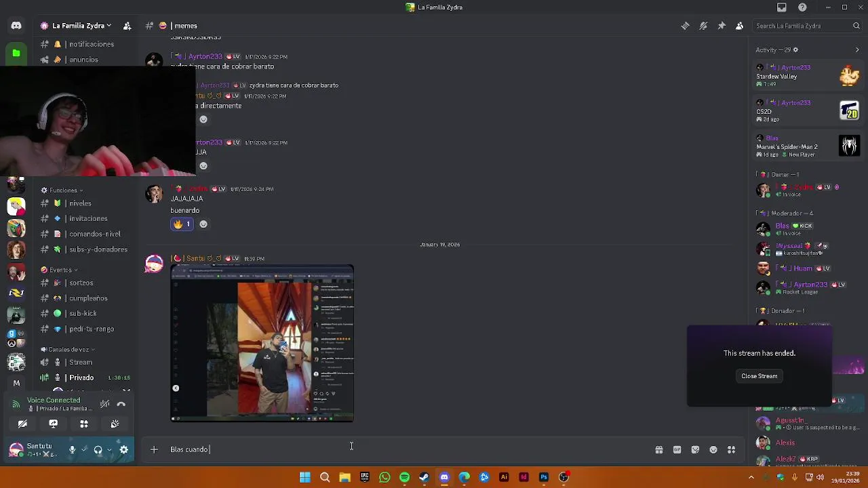Toggle microphone mute
Screen dimensions: 868x488
[72, 449]
